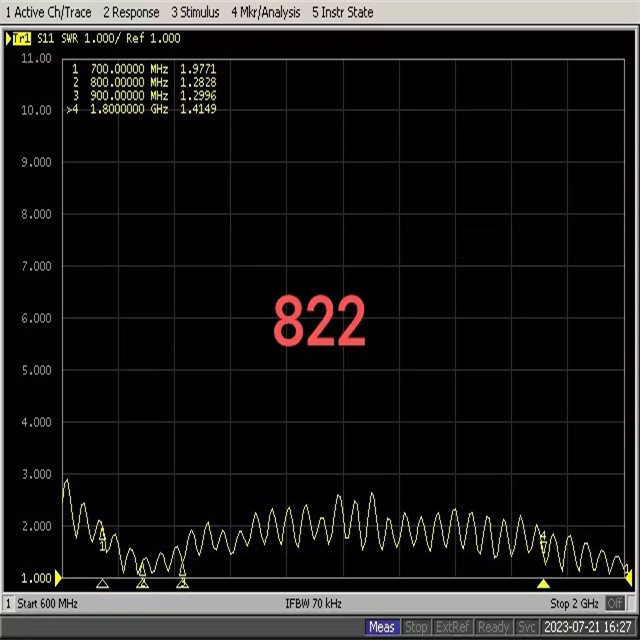
Task: Open the Response menu
Action: (131, 12)
